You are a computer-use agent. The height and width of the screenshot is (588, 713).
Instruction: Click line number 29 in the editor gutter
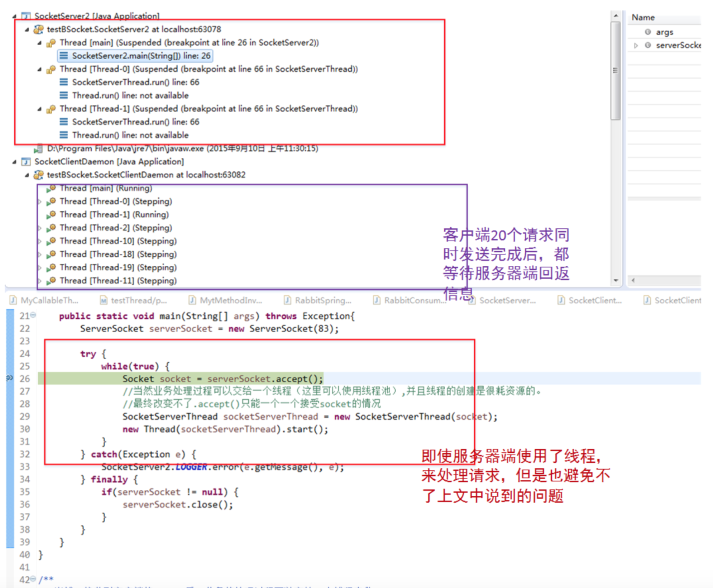(x=25, y=417)
